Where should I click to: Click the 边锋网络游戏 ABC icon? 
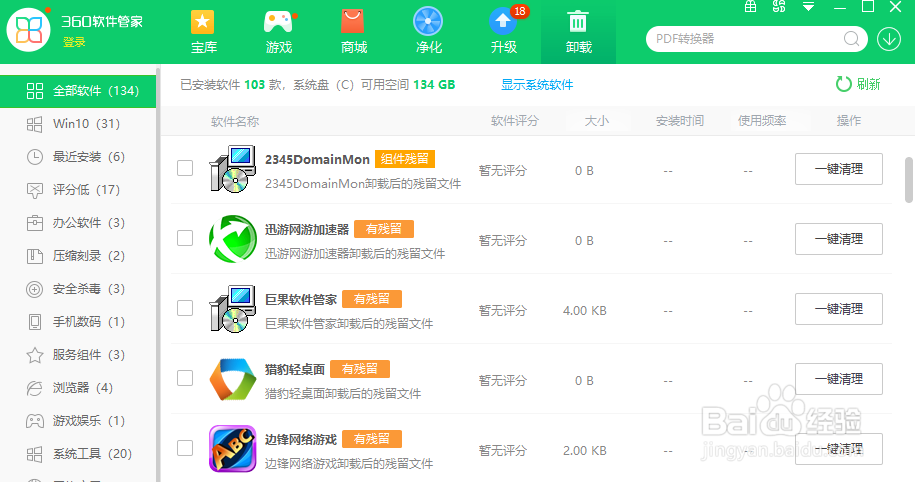(x=233, y=449)
